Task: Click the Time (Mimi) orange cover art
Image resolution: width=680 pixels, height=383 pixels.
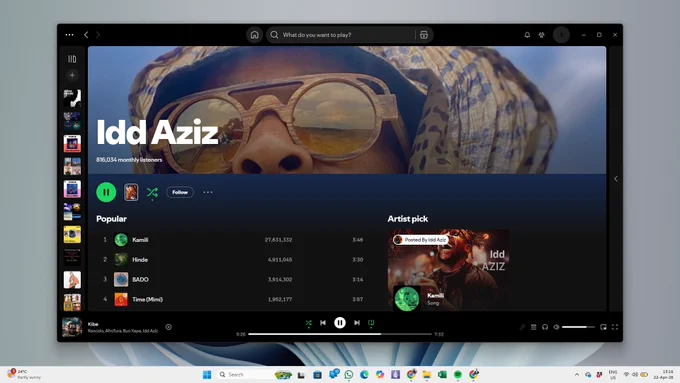Action: tap(121, 299)
